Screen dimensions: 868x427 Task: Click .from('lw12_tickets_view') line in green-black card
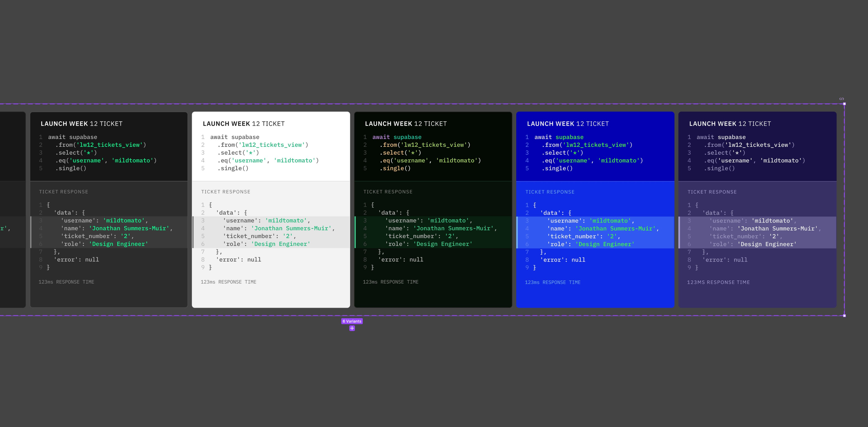pos(425,145)
